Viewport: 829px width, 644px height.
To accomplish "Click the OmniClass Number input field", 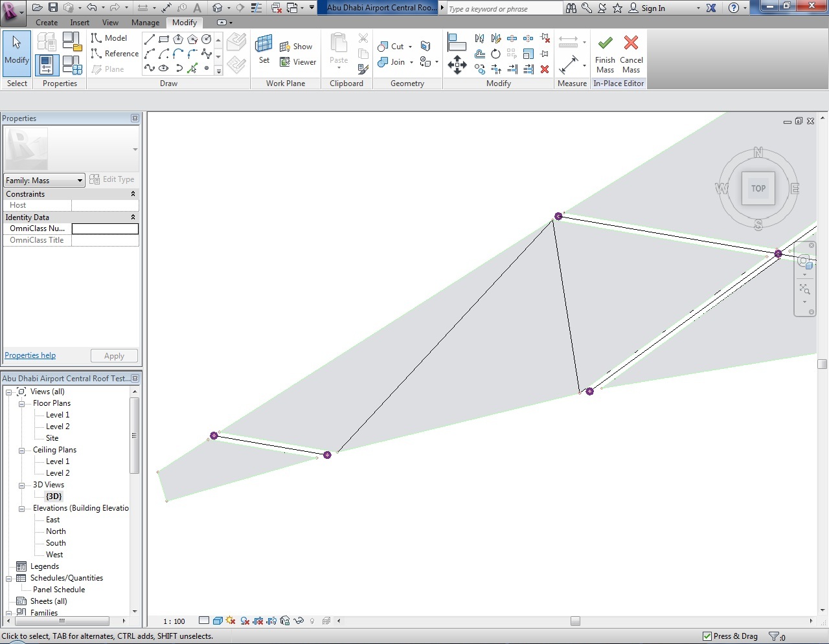I will (x=105, y=228).
